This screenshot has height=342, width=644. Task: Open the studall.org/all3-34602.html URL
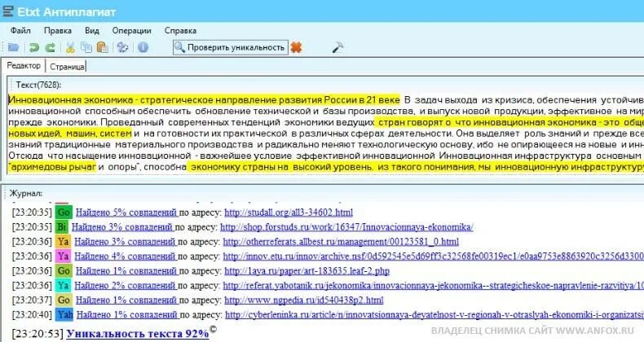289,213
